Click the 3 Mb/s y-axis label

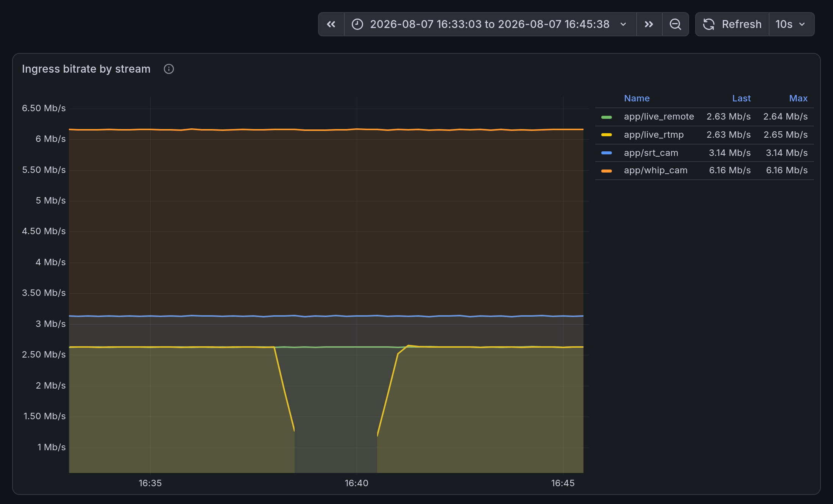(51, 324)
